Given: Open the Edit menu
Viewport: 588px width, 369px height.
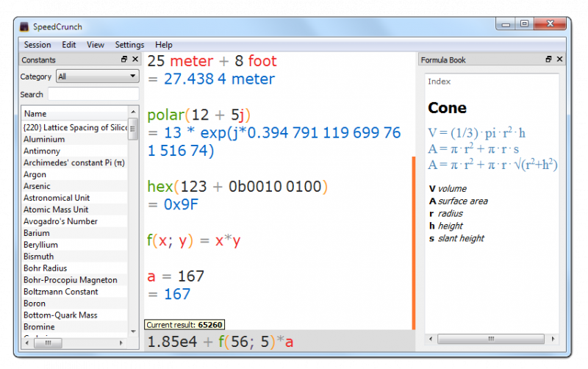Looking at the screenshot, I should pos(69,45).
